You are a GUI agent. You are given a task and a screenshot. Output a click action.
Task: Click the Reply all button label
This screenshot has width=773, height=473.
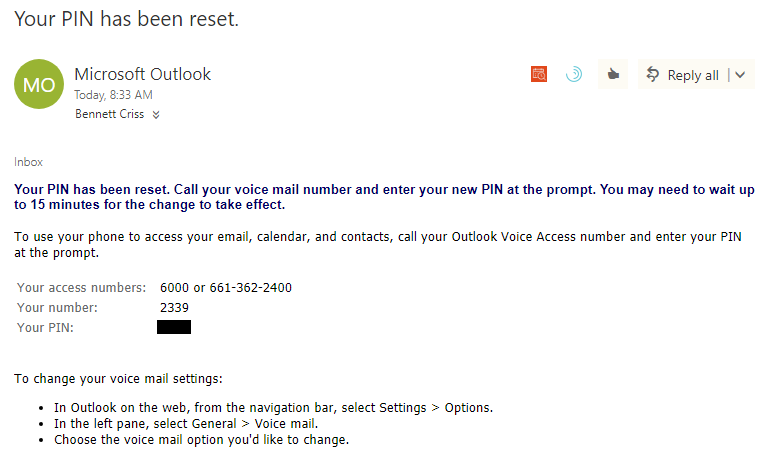(x=693, y=75)
